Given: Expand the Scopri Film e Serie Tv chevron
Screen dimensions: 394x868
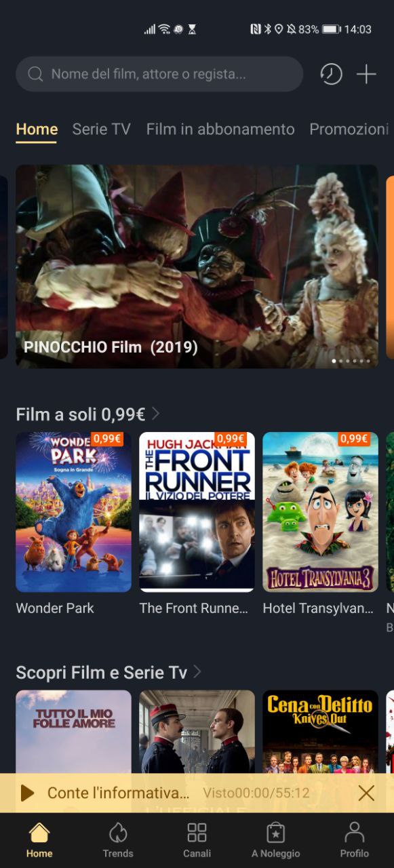Looking at the screenshot, I should (197, 671).
